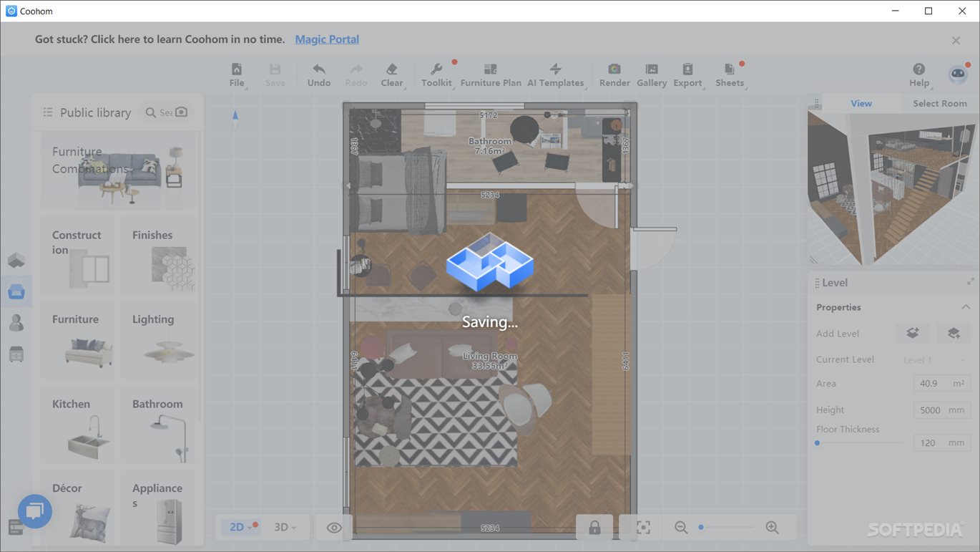Click the camera image search icon
Screen dimensions: 980x552
coord(182,112)
